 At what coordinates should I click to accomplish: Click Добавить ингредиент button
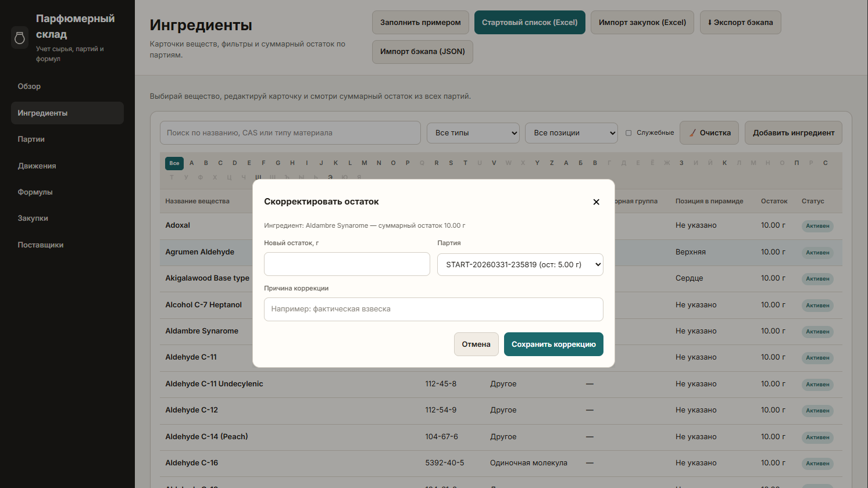point(793,133)
